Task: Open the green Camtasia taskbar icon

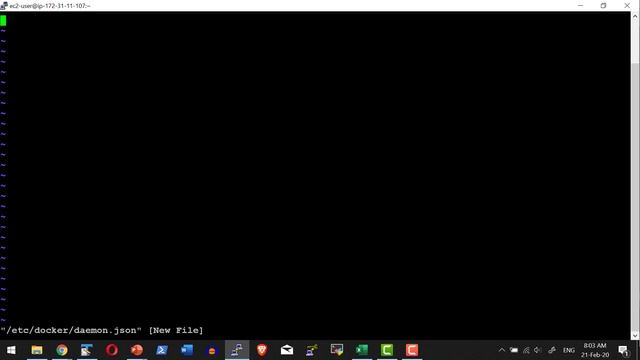Action: (387, 350)
